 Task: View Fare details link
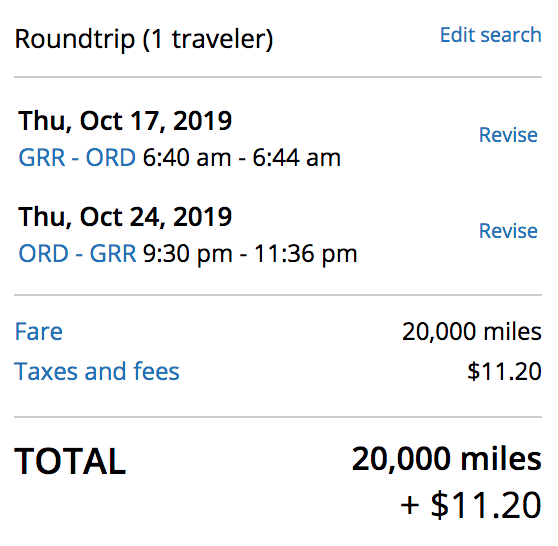pyautogui.click(x=39, y=331)
